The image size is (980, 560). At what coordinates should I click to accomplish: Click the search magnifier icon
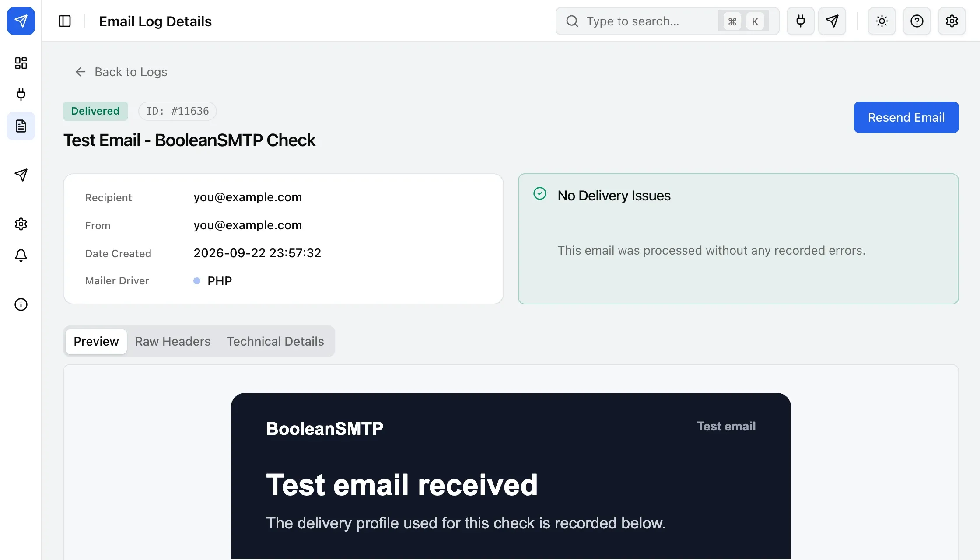pos(572,21)
